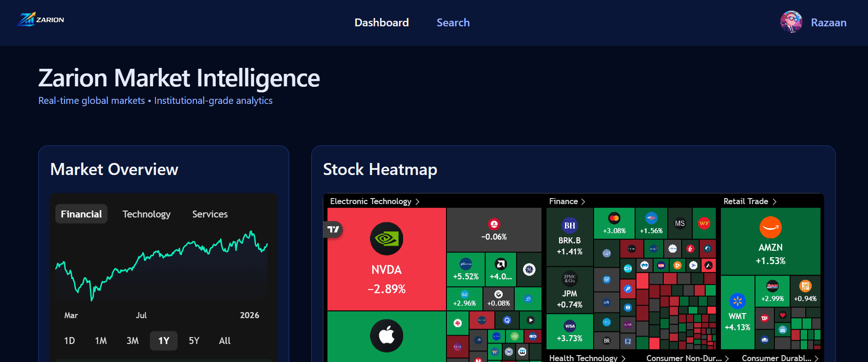
Task: Click the Qualcomm logo tile
Action: [507, 320]
